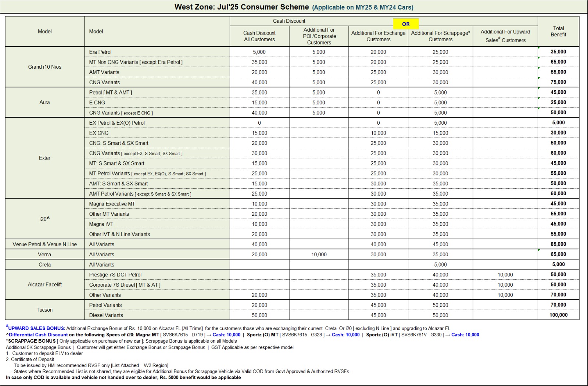Click Creta total benefit '5,000'
This screenshot has width=588, height=386.
[x=558, y=264]
